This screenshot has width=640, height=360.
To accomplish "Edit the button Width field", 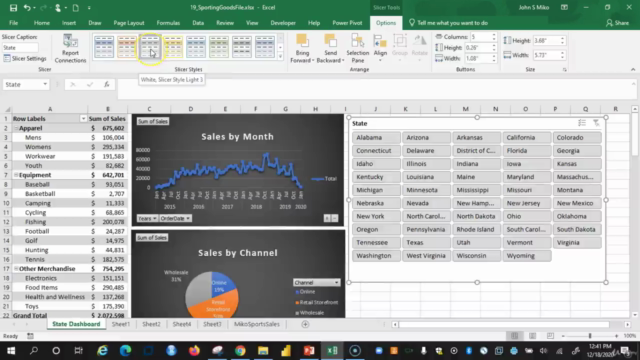I will point(478,58).
